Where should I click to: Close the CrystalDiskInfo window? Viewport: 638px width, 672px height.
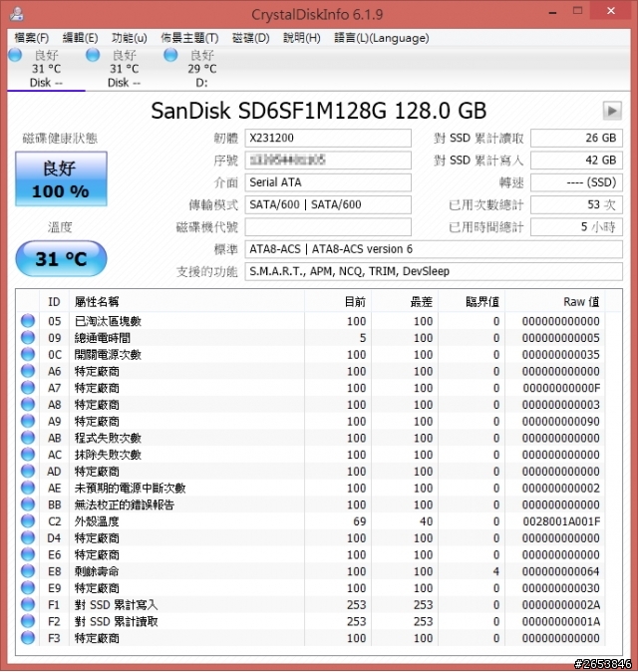pos(611,11)
